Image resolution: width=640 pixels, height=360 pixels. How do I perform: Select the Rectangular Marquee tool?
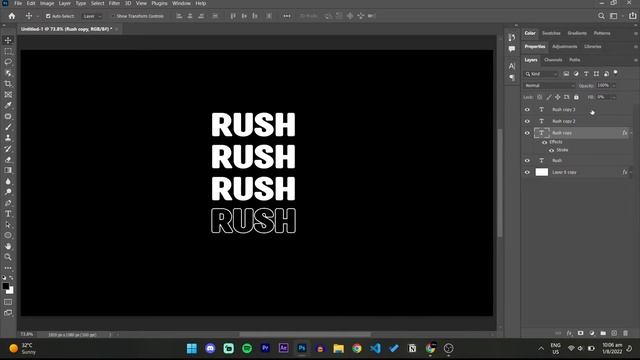(x=8, y=51)
